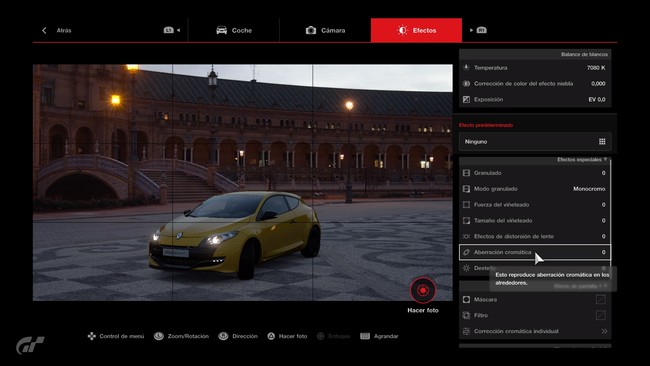This screenshot has height=366, width=650.
Task: Click the Agrandar keyboard icon
Action: pyautogui.click(x=365, y=336)
